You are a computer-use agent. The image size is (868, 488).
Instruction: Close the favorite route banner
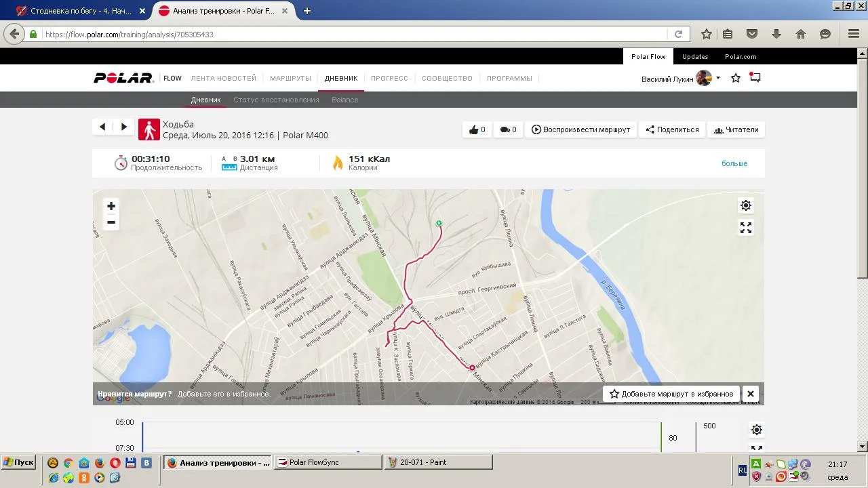point(750,394)
